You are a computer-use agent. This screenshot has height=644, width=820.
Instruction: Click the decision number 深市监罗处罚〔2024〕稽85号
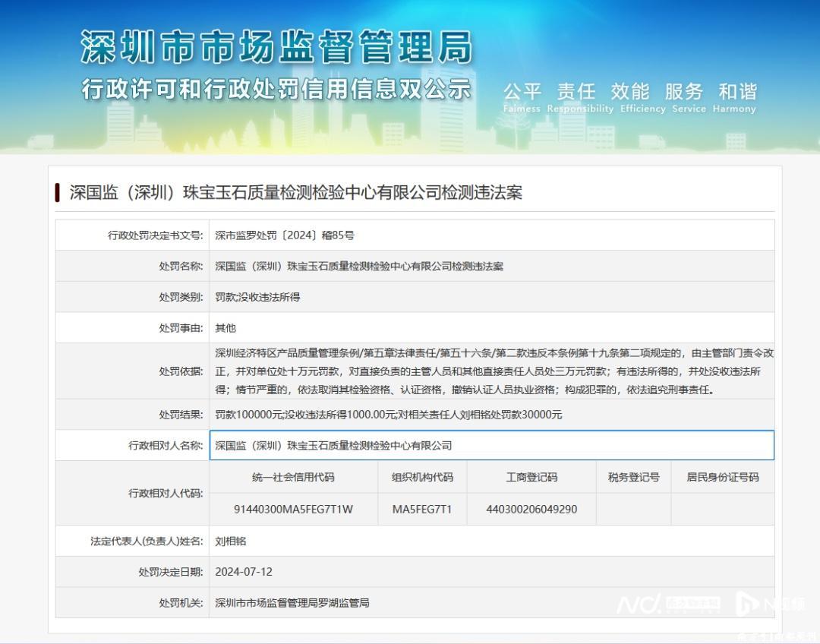[285, 235]
